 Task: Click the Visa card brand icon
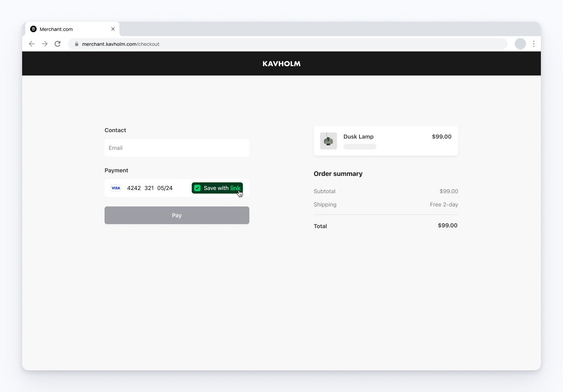tap(115, 188)
